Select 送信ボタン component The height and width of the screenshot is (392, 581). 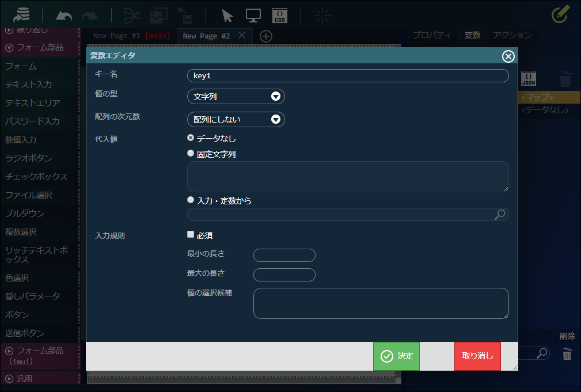40,333
